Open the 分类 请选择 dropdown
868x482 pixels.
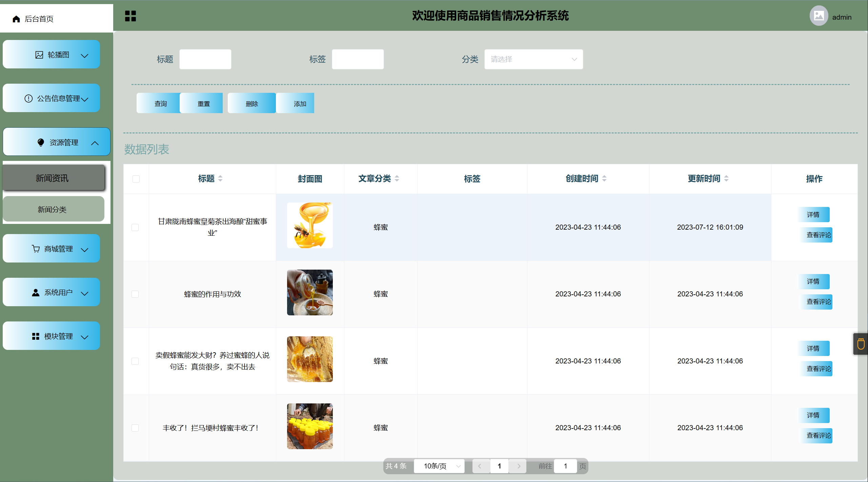[533, 59]
